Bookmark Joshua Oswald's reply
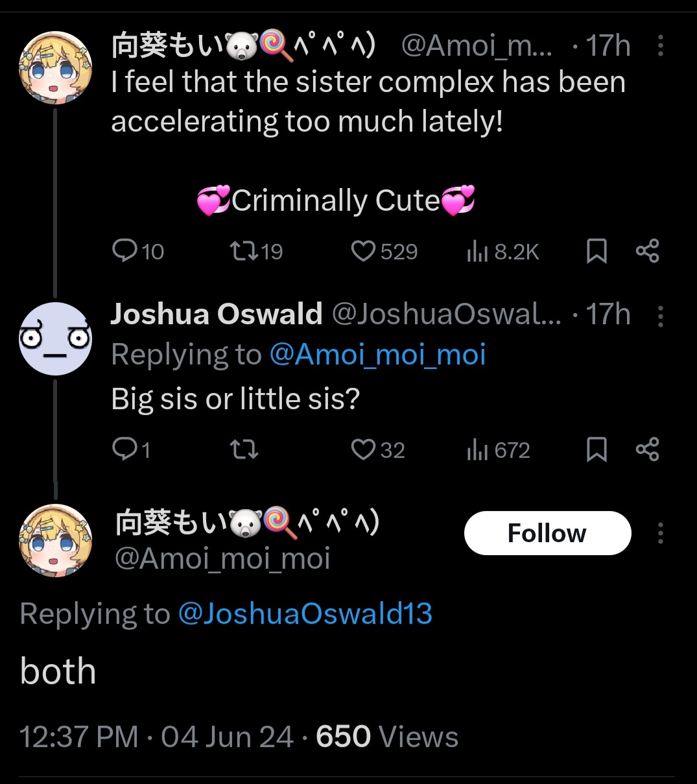The width and height of the screenshot is (697, 784). coord(597,449)
